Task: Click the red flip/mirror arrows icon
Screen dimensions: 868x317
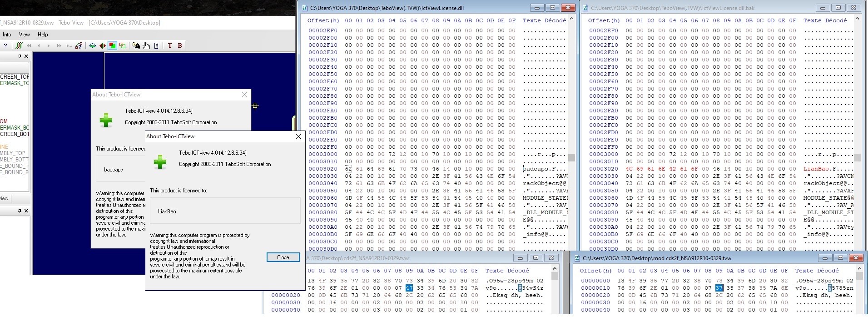Action: click(102, 45)
